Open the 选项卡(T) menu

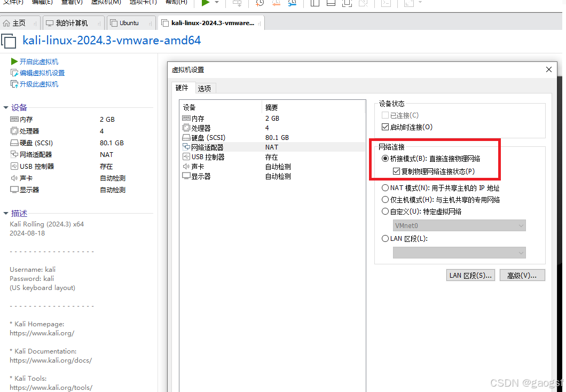coord(143,2)
